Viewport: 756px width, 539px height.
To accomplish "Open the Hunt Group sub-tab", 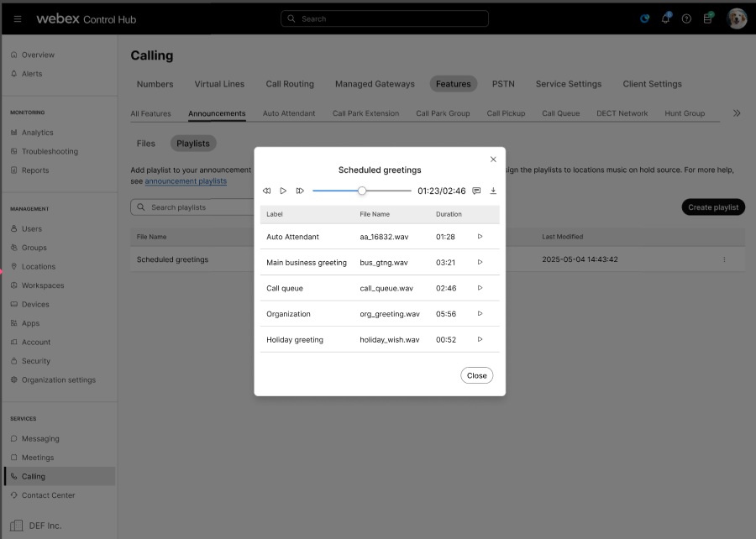I will coord(685,113).
